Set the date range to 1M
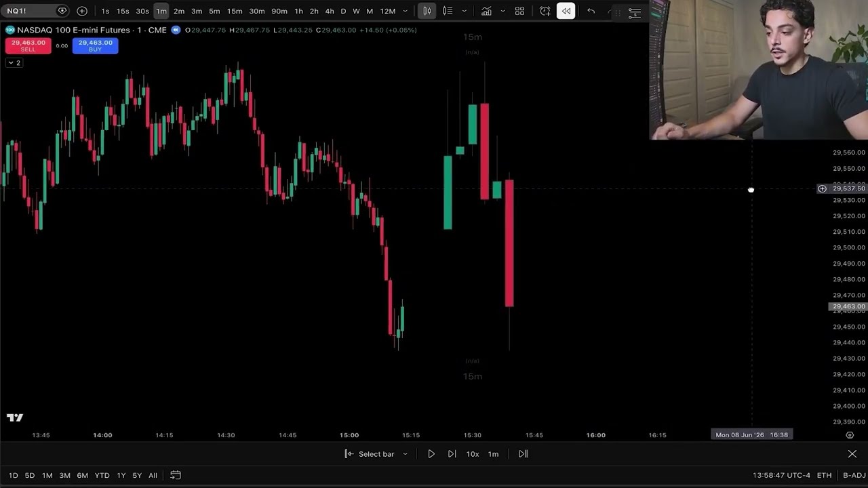Image resolution: width=868 pixels, height=488 pixels. point(47,476)
